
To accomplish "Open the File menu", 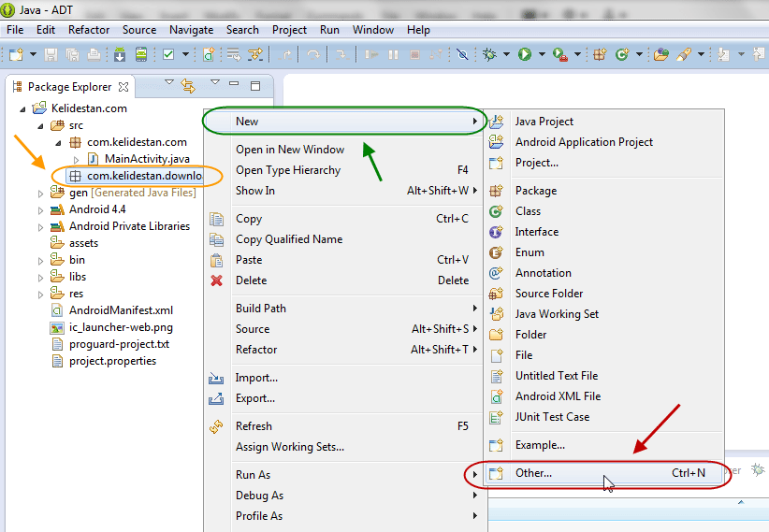I will point(15,30).
